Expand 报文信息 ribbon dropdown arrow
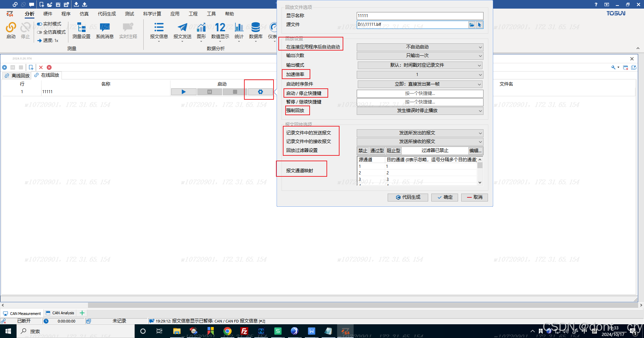The image size is (644, 338). [159, 42]
